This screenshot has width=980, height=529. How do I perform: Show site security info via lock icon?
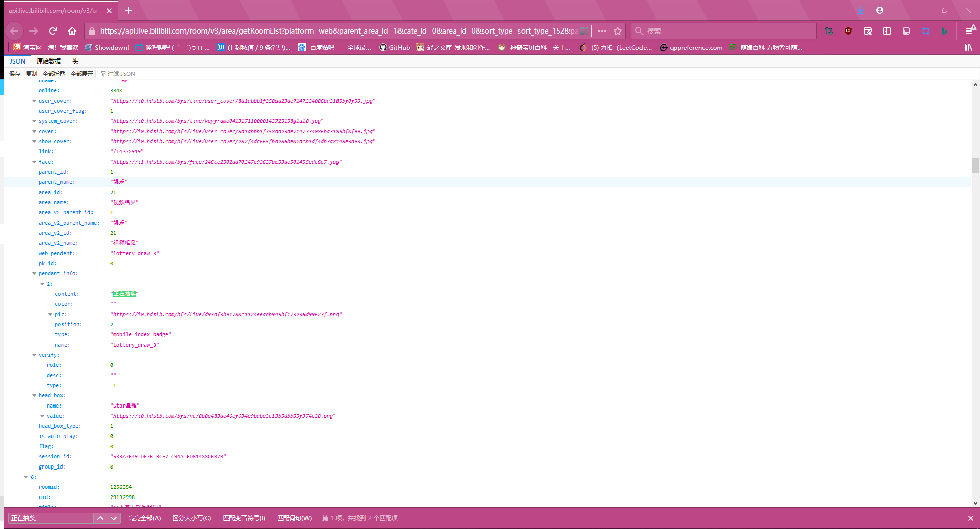92,31
